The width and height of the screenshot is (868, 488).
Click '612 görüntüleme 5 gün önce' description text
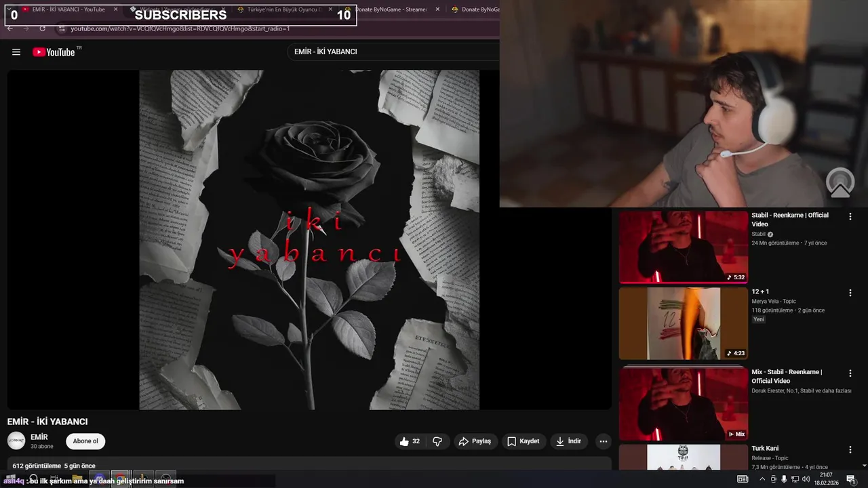54,466
